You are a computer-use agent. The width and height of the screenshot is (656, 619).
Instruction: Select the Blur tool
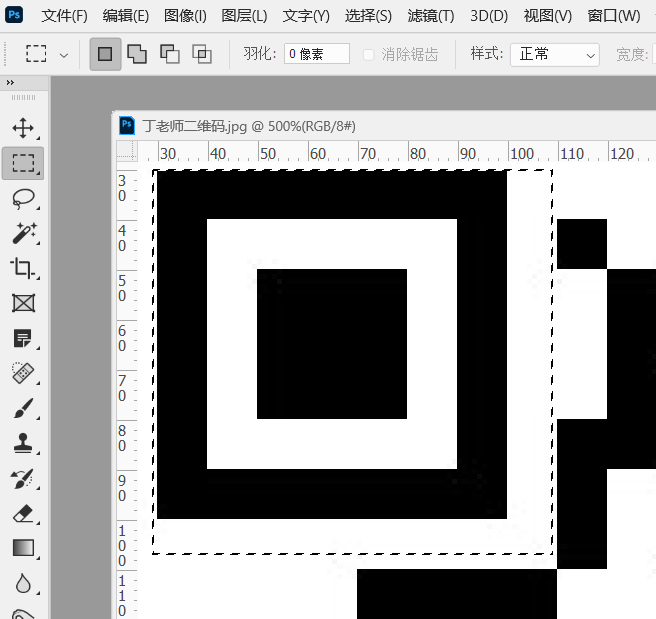point(23,583)
